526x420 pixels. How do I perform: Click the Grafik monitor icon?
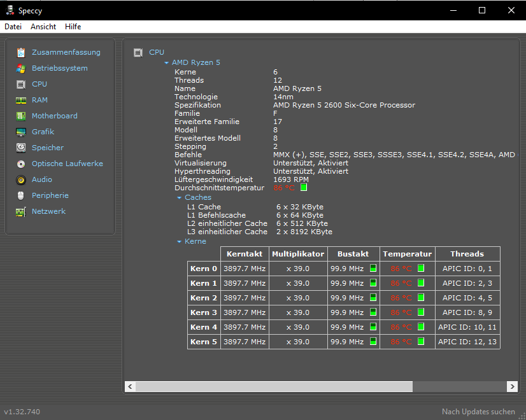(x=21, y=132)
